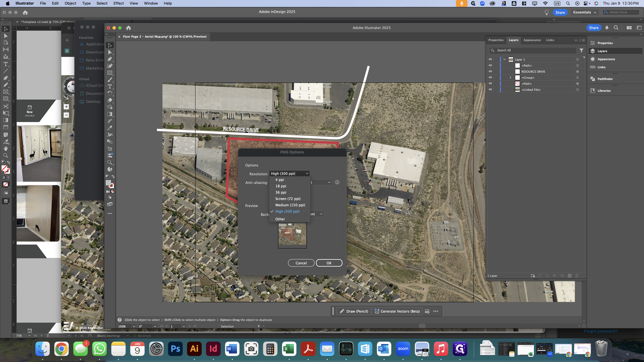Swap fill and stroke in Illustrator toolbar

pyautogui.click(x=113, y=177)
